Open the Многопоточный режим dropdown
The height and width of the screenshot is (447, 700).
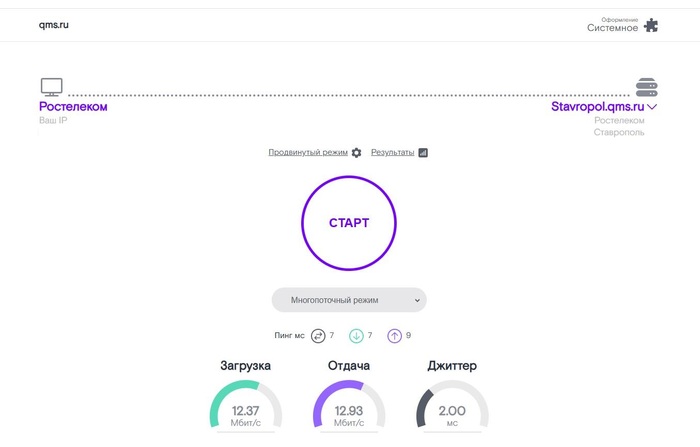click(x=349, y=300)
